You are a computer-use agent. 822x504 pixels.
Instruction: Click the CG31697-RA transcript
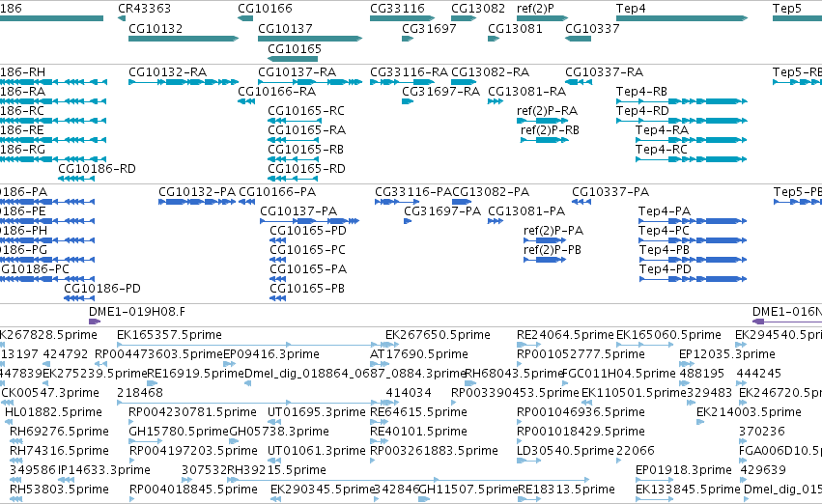pyautogui.click(x=408, y=101)
